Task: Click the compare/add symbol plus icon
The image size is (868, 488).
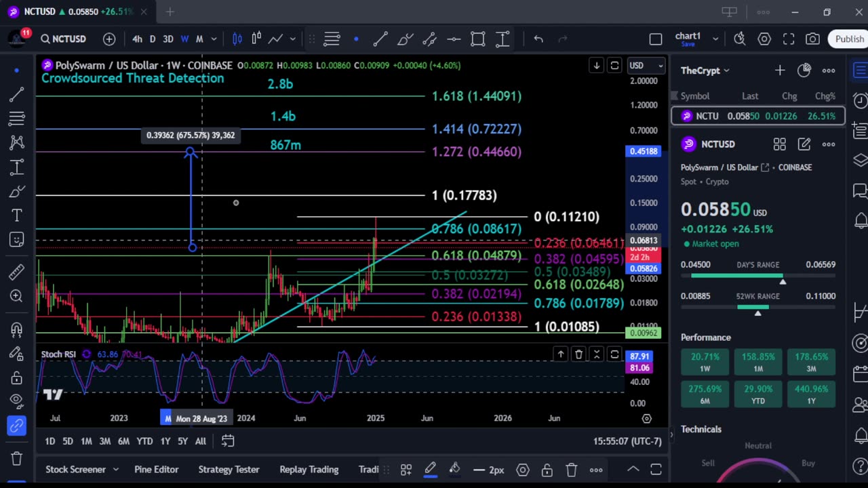Action: [109, 39]
